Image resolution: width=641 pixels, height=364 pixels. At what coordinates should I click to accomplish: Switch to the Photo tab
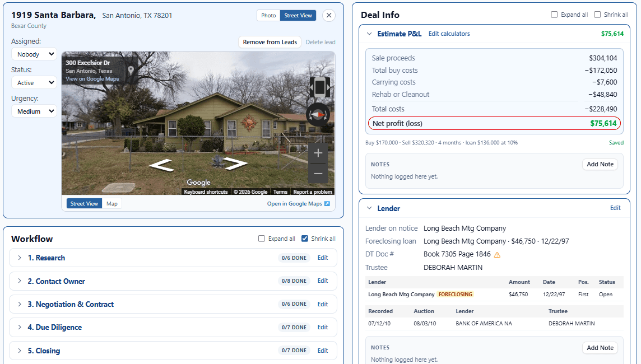tap(268, 16)
